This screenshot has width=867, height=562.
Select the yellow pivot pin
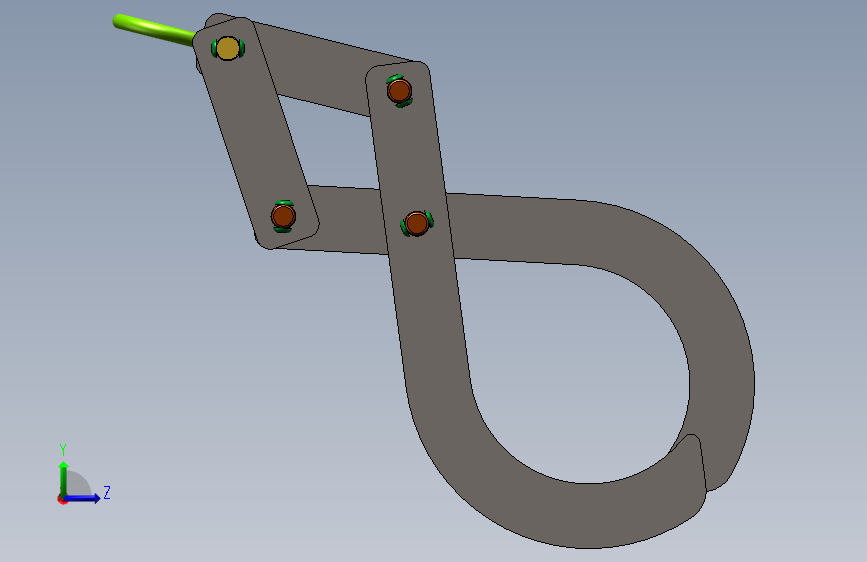[x=227, y=48]
